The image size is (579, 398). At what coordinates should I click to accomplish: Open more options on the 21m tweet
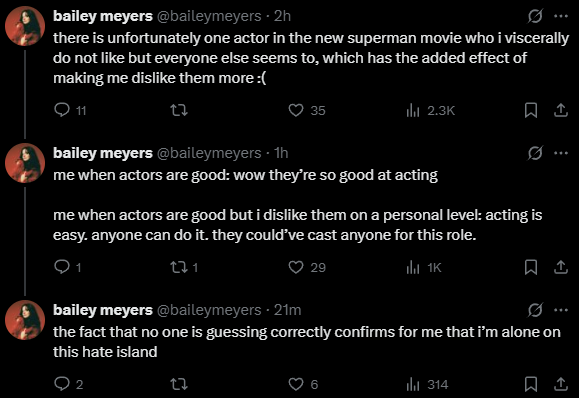(561, 310)
